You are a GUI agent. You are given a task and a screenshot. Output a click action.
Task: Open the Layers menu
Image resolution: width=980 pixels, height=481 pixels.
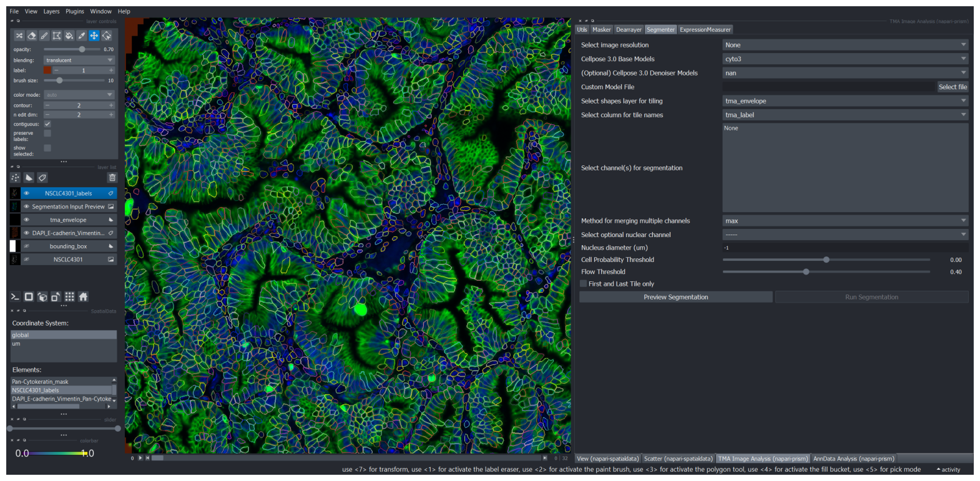click(51, 11)
